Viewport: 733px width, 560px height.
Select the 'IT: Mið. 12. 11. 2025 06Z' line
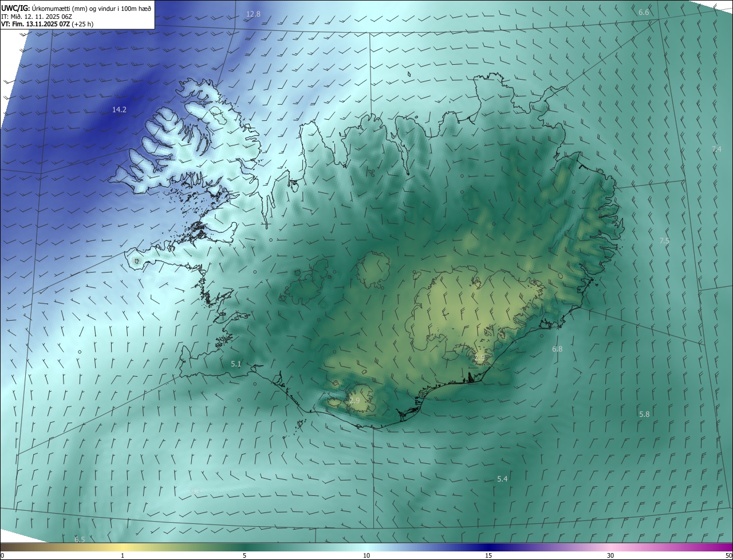coord(37,16)
